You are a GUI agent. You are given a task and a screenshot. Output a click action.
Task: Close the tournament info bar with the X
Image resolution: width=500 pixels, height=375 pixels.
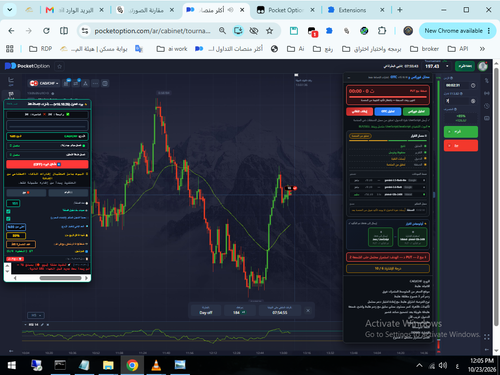pyautogui.click(x=308, y=311)
